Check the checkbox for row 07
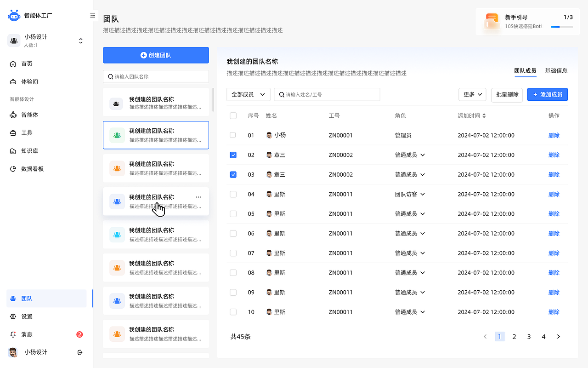 point(233,253)
